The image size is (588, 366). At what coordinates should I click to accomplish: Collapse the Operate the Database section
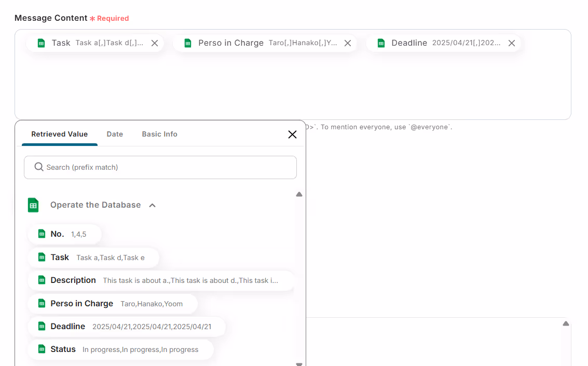pyautogui.click(x=152, y=205)
